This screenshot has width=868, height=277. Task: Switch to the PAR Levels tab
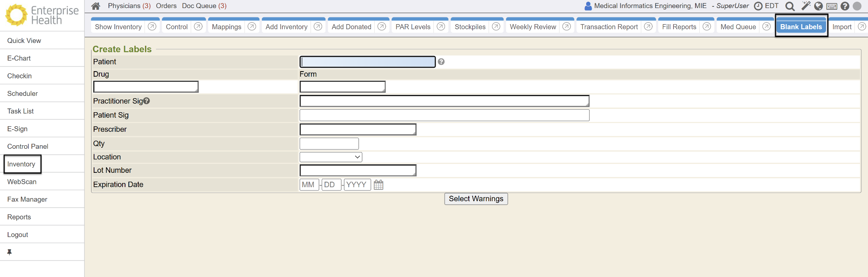(x=413, y=27)
